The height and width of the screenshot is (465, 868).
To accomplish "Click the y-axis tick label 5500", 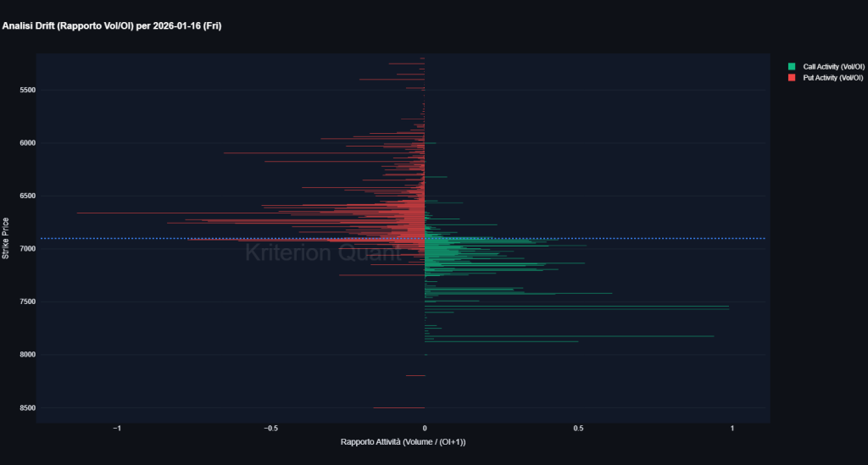I will (x=27, y=90).
